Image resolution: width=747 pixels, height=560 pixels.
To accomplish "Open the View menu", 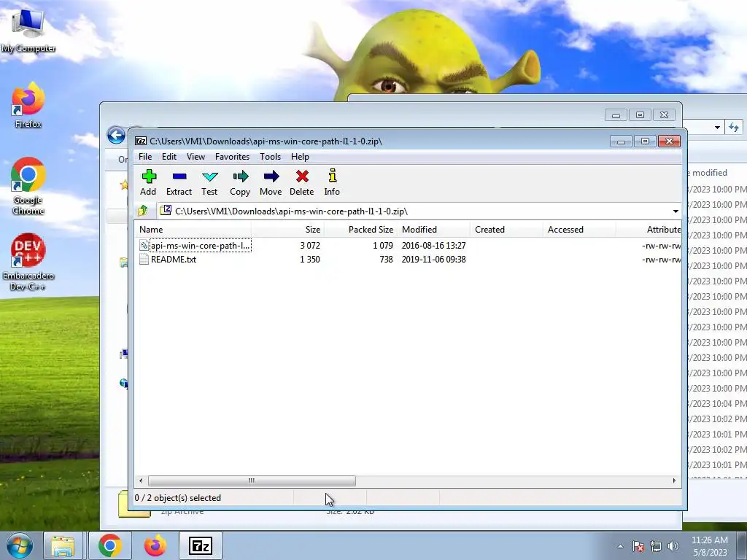I will click(x=196, y=157).
